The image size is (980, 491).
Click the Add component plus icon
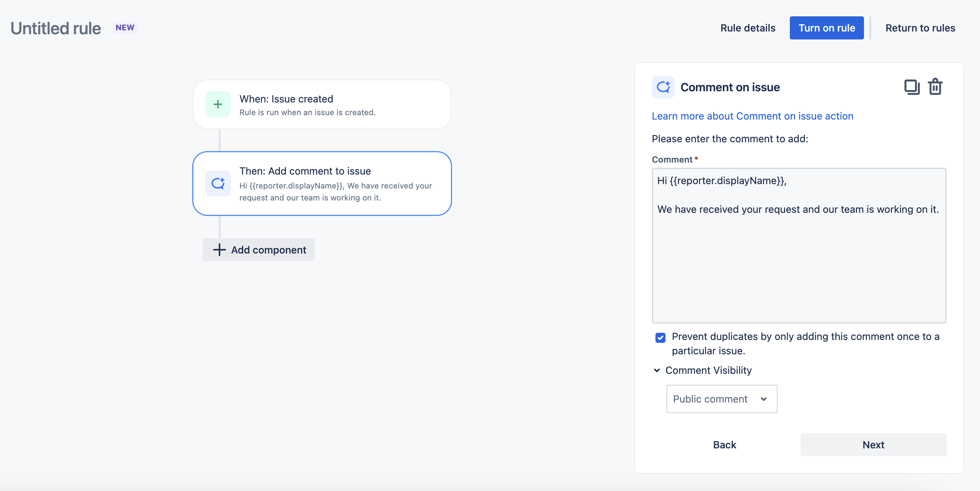point(219,249)
